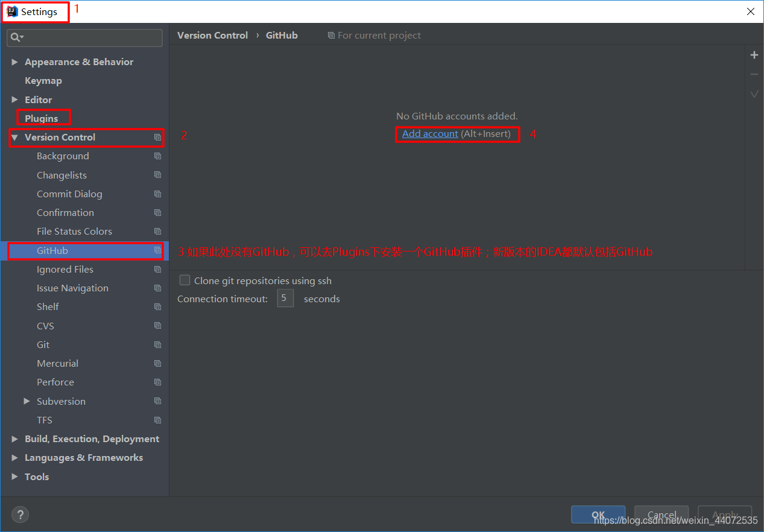Click project-level icon beside Issue Navigation
The image size is (764, 532).
coord(157,288)
